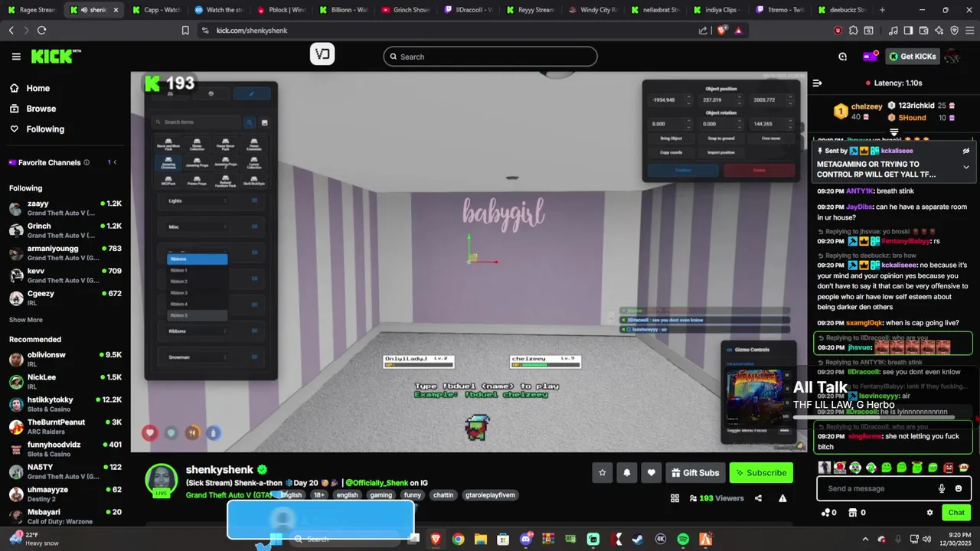Open the purple wallet icon in header
980x551 pixels.
871,56
